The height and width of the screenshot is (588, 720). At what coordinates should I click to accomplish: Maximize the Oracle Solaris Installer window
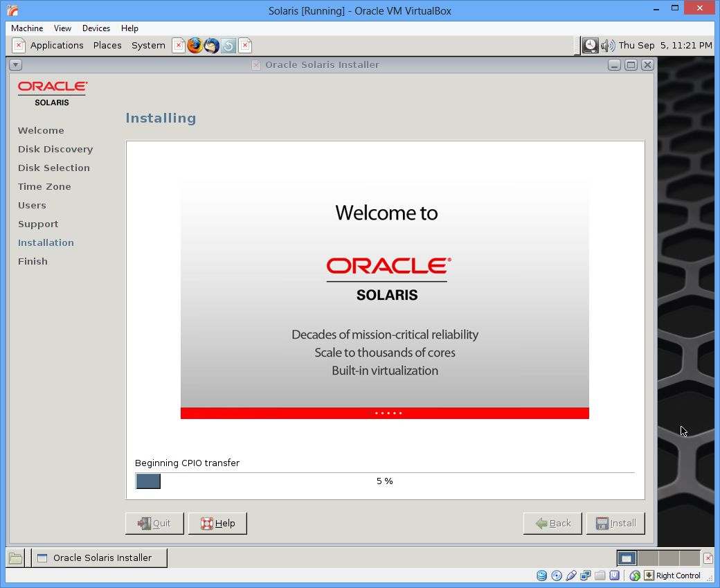tap(631, 65)
